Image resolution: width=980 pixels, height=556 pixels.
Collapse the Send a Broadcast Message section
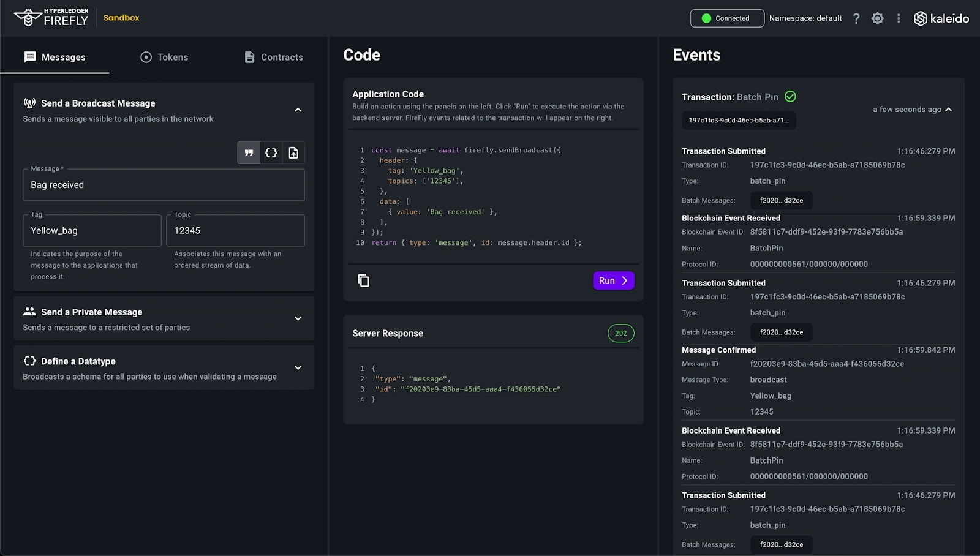pyautogui.click(x=298, y=110)
